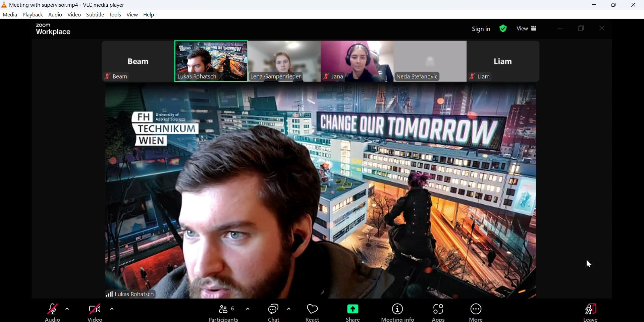
Task: Open the Video menu in VLC
Action: tap(74, 15)
